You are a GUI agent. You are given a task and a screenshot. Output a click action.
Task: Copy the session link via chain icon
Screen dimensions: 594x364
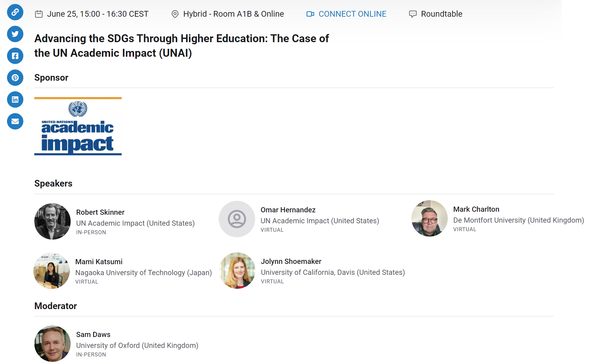coord(15,12)
